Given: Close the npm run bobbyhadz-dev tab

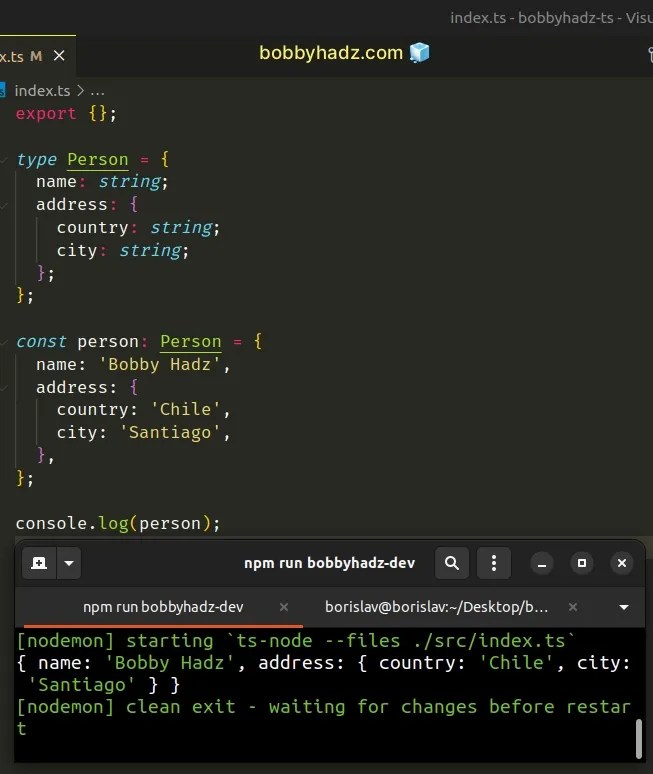Looking at the screenshot, I should point(284,607).
